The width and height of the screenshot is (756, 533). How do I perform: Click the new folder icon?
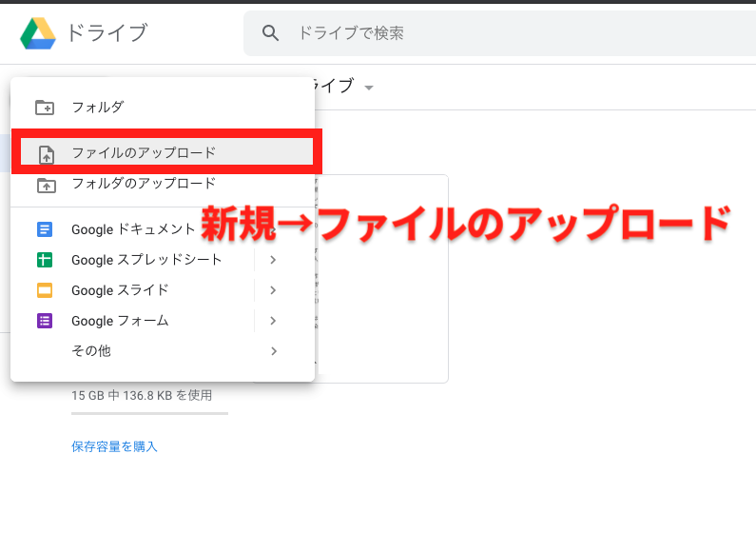[x=45, y=108]
